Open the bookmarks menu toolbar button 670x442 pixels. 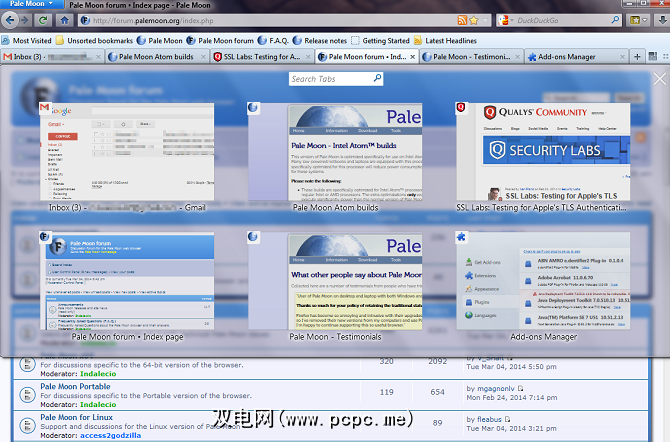(x=638, y=20)
